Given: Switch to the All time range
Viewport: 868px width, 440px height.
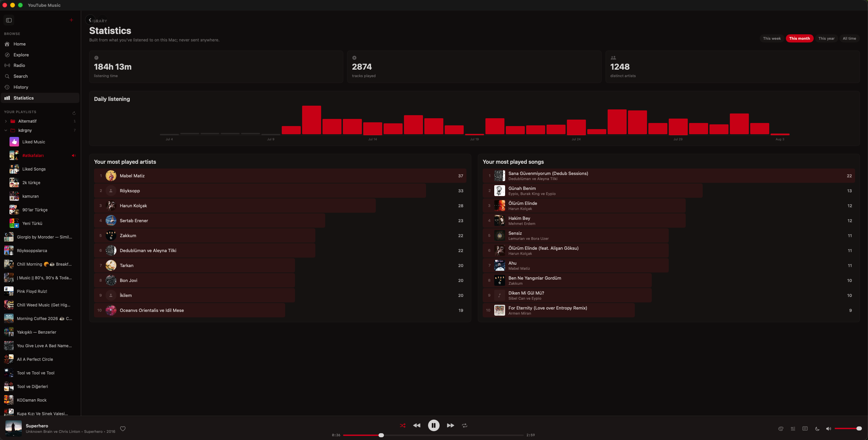Looking at the screenshot, I should tap(849, 38).
